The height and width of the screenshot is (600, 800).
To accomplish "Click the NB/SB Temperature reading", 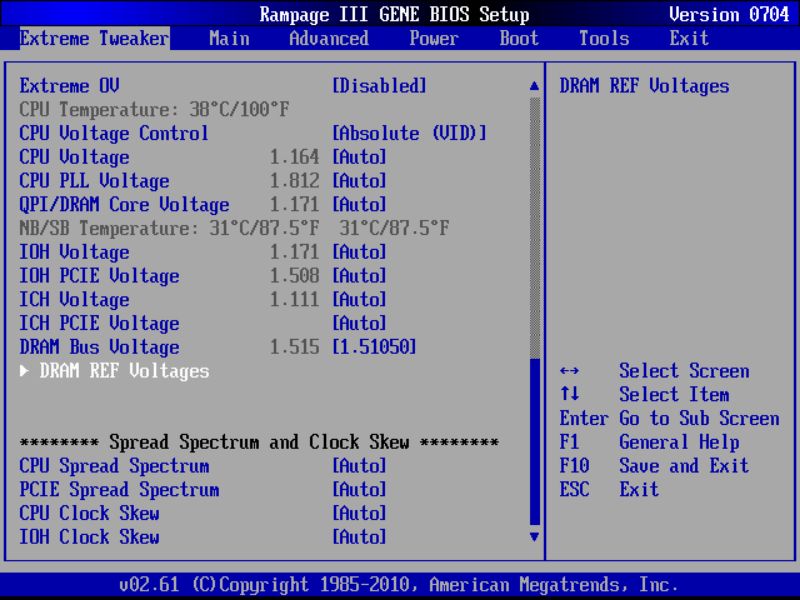I will click(234, 228).
